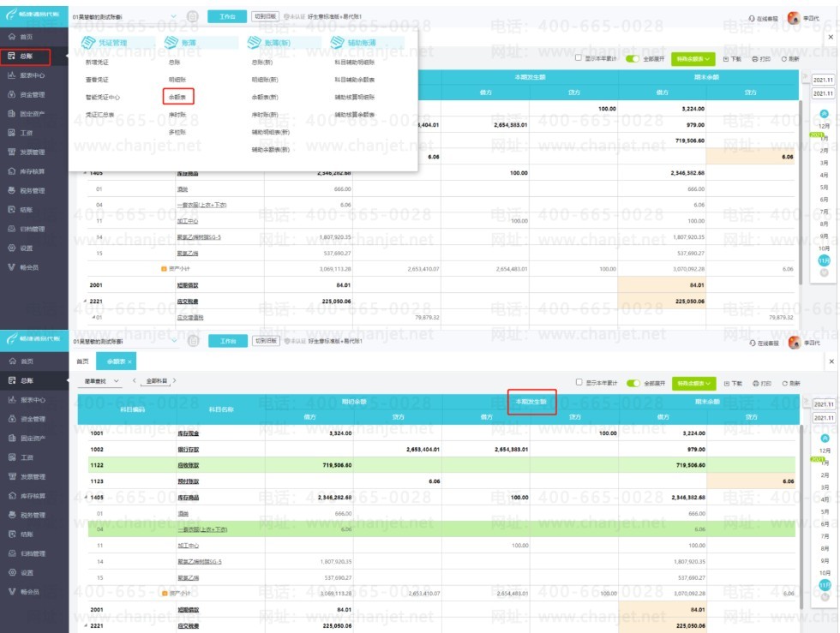Toggle 全部展开 switch in the upper window
The width and height of the screenshot is (840, 633).
coord(633,58)
